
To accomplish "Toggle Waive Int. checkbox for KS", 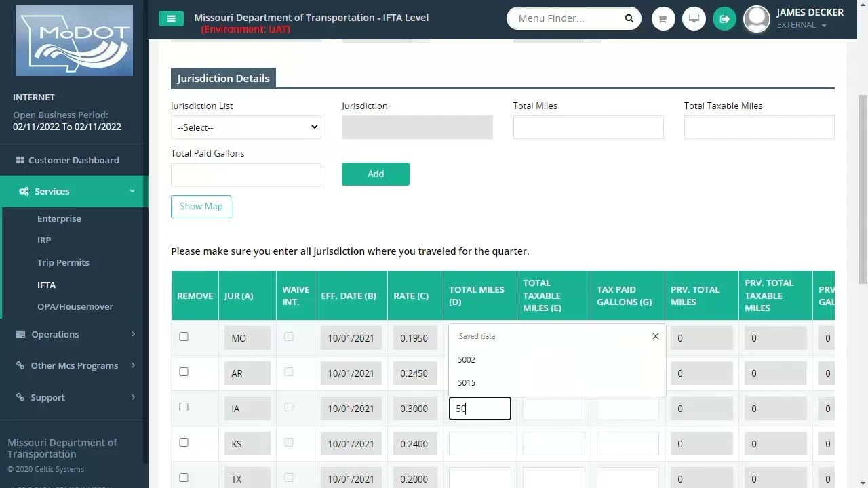I will click(x=289, y=443).
